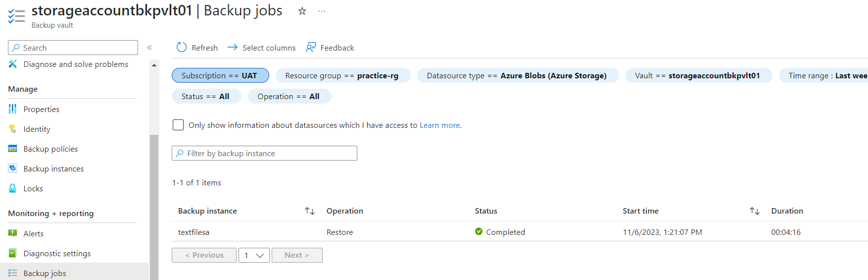
Task: Sort by Backup instance using arrows icon
Action: [310, 211]
